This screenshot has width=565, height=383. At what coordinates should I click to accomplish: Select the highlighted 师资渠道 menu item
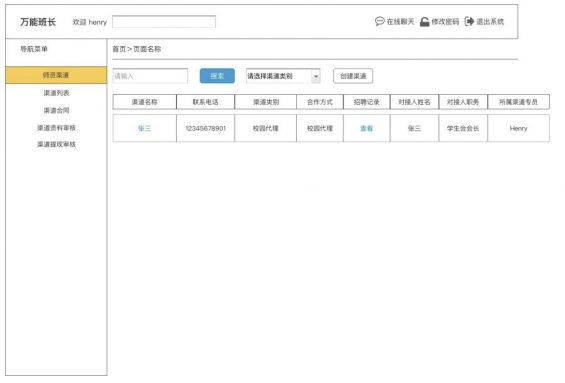click(x=56, y=75)
